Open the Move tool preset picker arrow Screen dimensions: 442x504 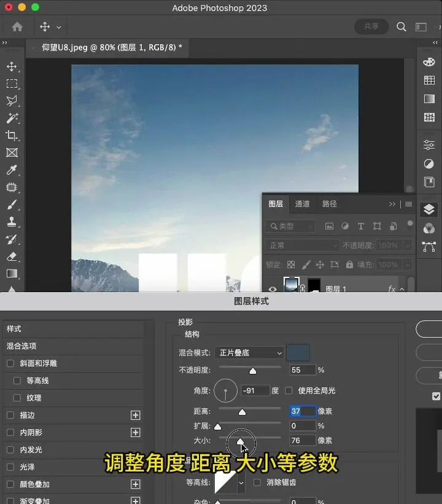[x=59, y=28]
